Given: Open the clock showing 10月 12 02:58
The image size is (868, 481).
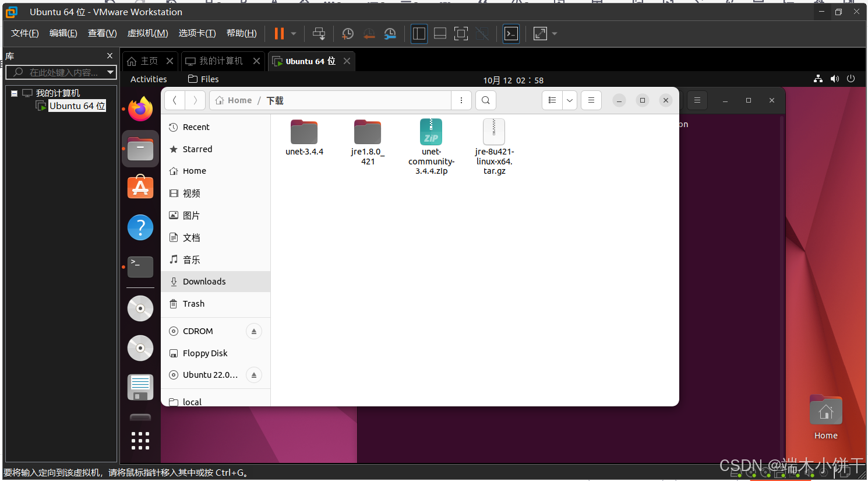Looking at the screenshot, I should (x=513, y=80).
